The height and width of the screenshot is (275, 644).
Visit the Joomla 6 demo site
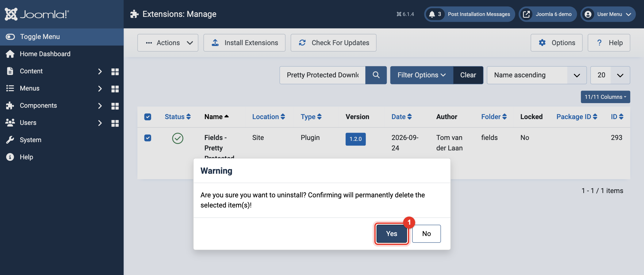pos(548,14)
